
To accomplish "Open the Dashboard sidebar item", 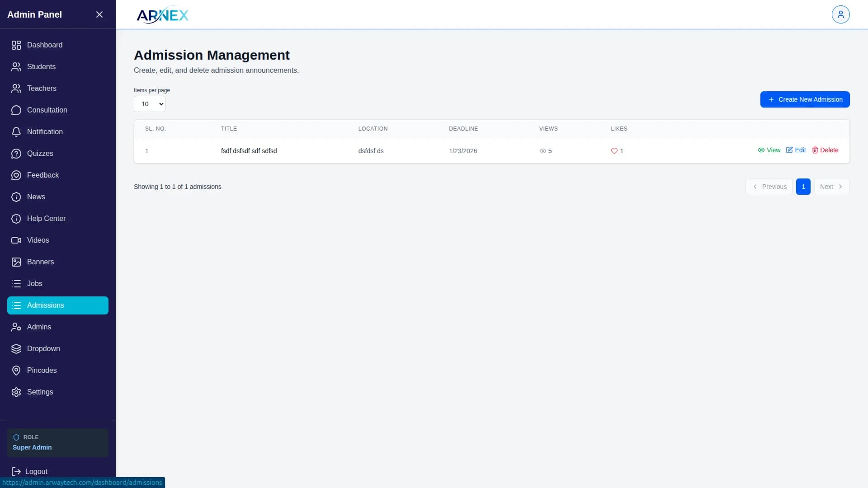I will point(44,45).
